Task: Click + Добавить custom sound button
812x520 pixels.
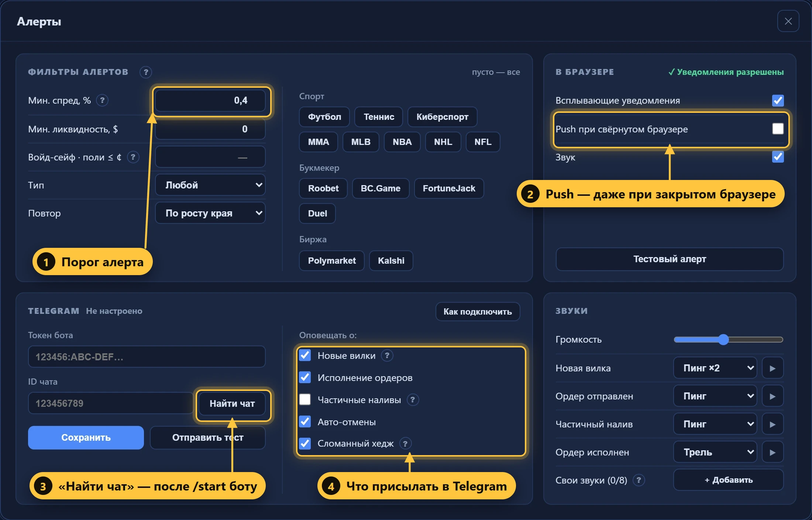Action: [728, 480]
